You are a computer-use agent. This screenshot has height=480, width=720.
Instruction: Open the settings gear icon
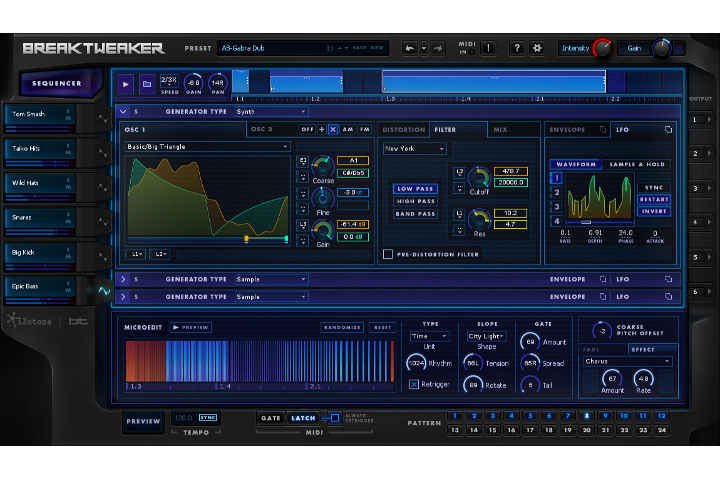coord(536,48)
